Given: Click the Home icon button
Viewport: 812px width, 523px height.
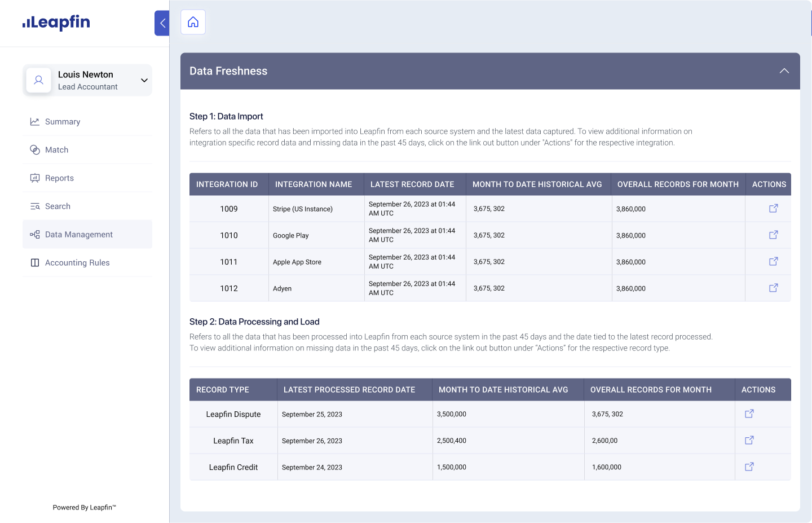Looking at the screenshot, I should pyautogui.click(x=193, y=21).
